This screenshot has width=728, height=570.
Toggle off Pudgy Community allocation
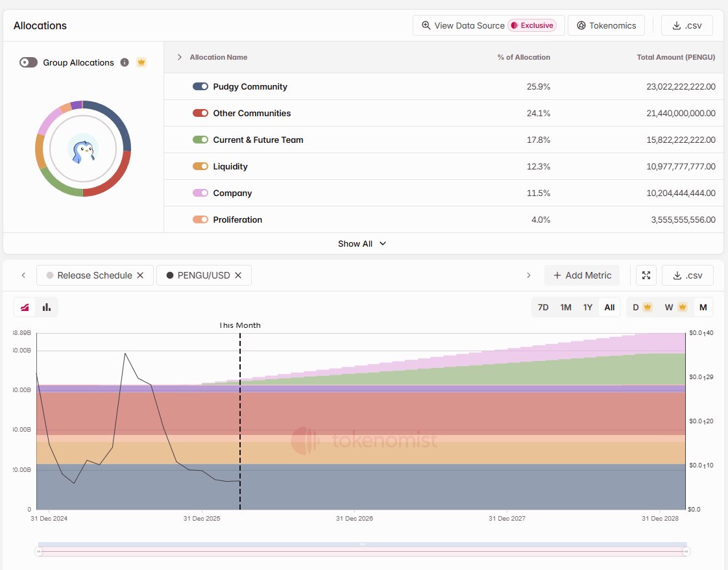200,86
